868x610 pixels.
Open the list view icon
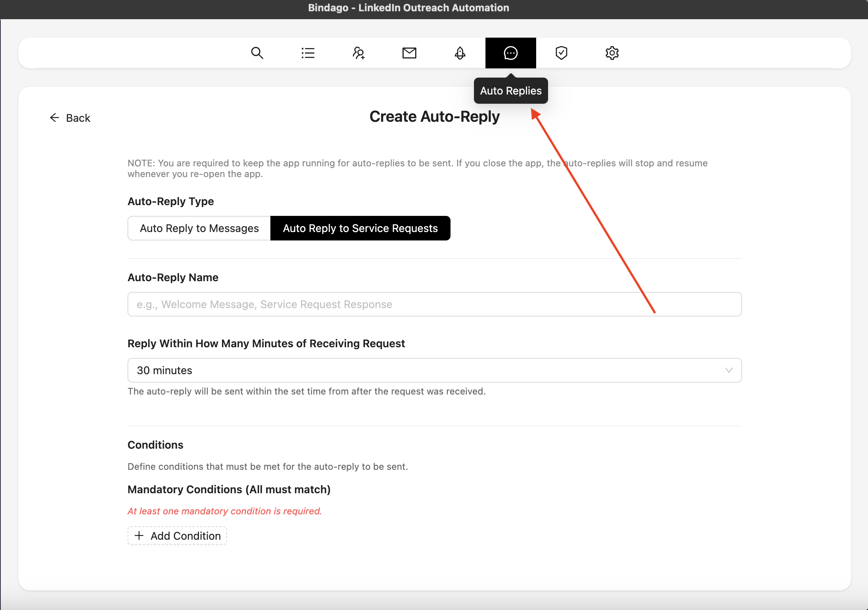[308, 53]
